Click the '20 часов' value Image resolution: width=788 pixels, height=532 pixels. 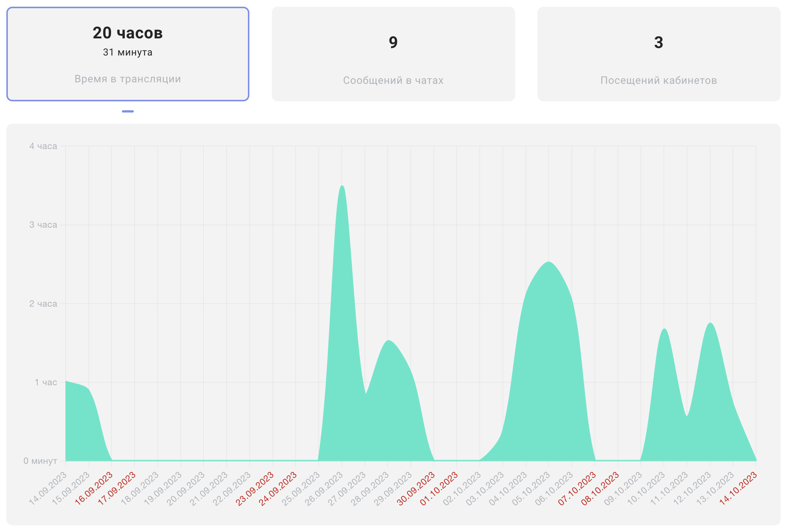click(x=128, y=33)
